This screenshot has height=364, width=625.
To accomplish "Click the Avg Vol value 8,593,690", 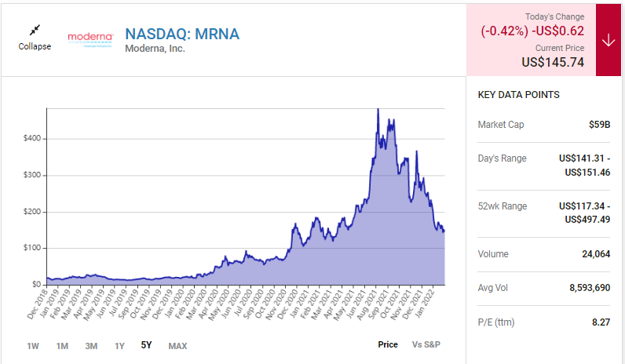I will (590, 288).
